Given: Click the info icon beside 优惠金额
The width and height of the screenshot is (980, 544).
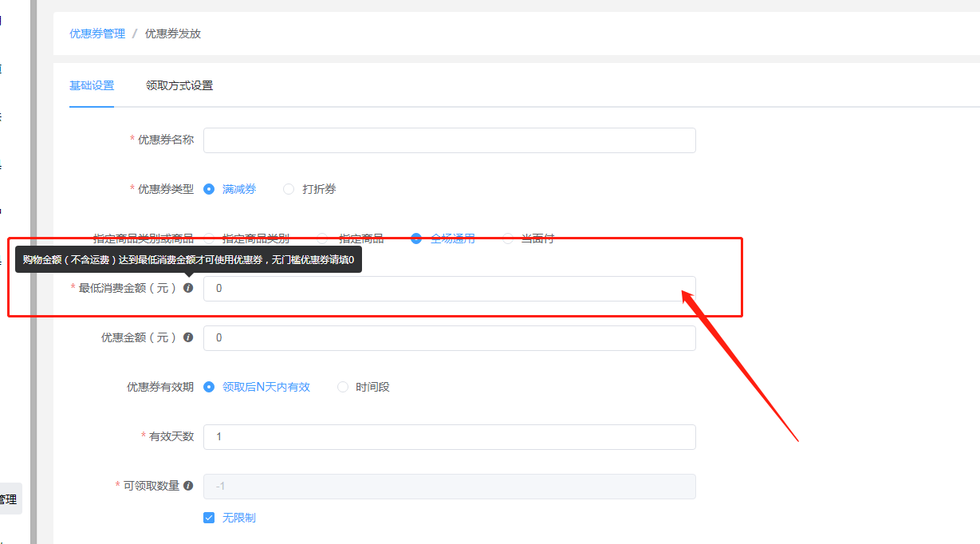Looking at the screenshot, I should tap(188, 337).
